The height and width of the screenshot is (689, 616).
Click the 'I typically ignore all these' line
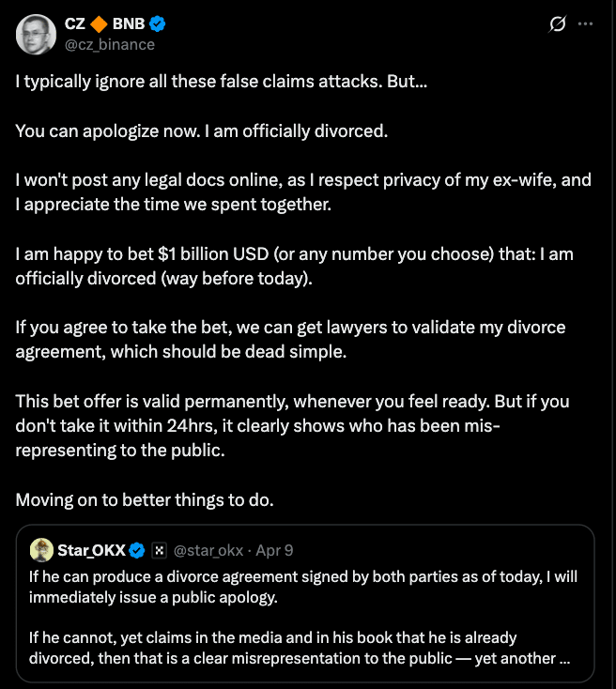(222, 82)
